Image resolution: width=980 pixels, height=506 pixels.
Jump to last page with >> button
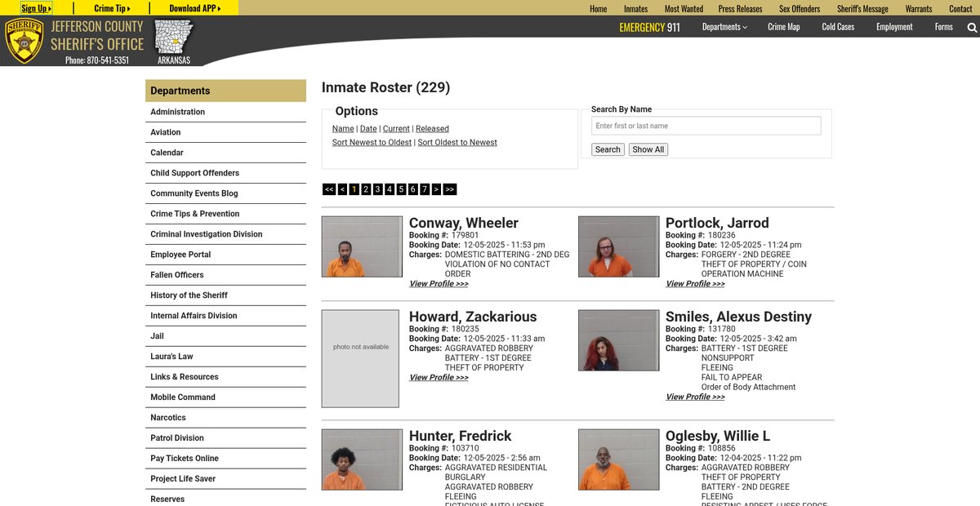450,189
